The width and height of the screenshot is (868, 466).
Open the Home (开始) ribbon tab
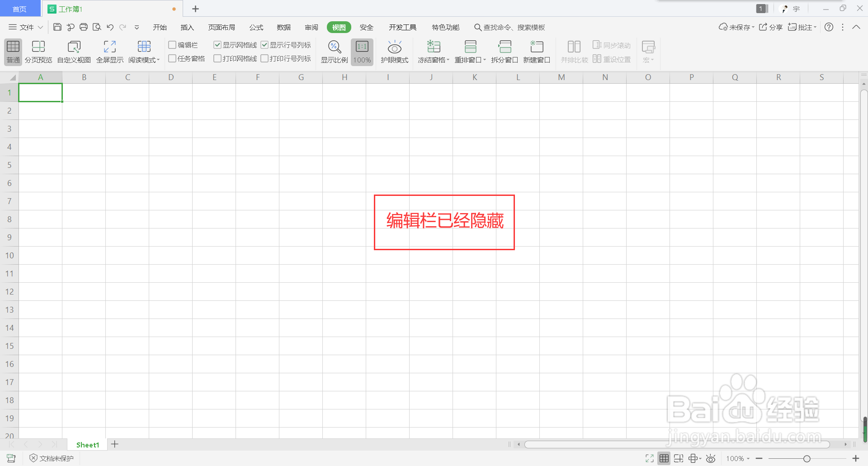pos(160,27)
